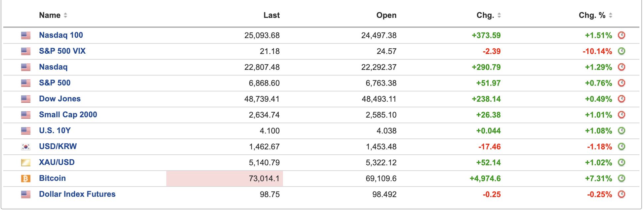Sort by the Chg. % column arrows
Viewport: 644px width, 212px height.
[611, 15]
